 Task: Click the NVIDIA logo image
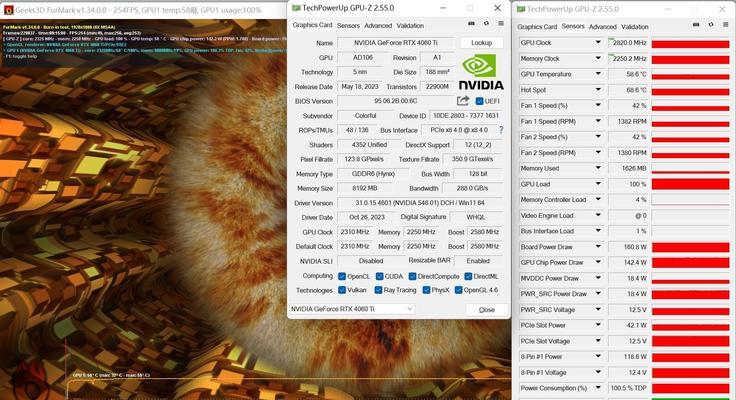pyautogui.click(x=481, y=72)
